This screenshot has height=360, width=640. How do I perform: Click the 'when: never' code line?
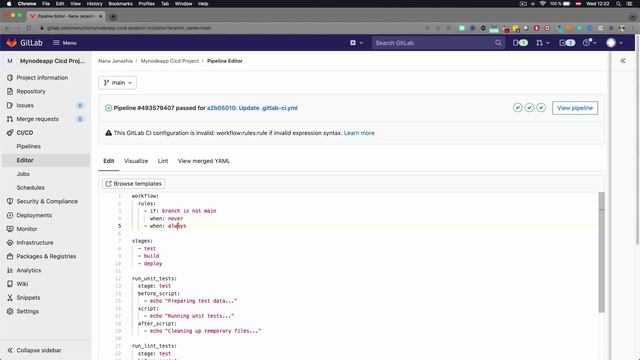click(x=167, y=218)
